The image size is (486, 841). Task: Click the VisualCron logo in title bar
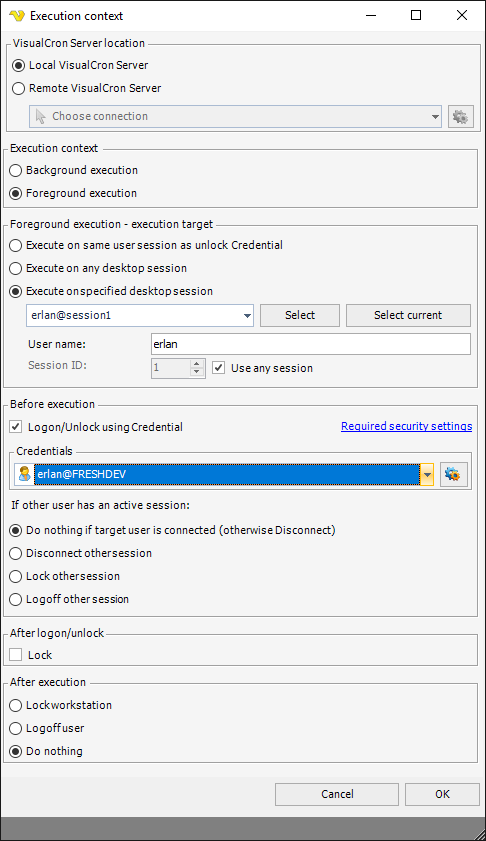point(17,16)
